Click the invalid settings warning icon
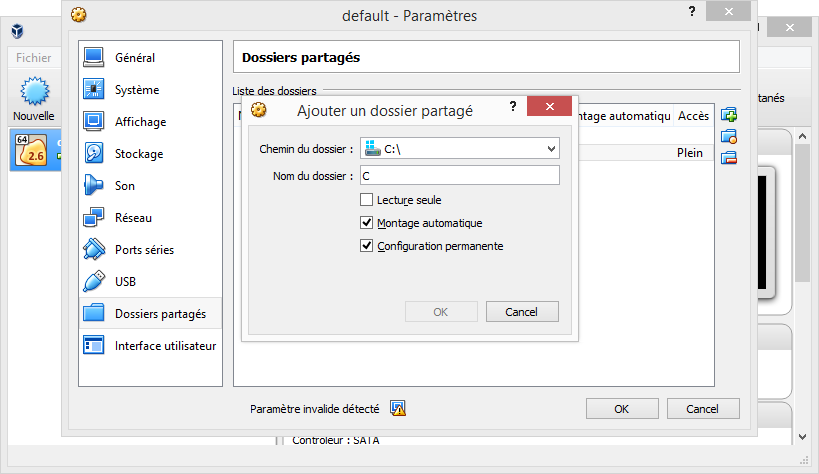Image resolution: width=819 pixels, height=474 pixels. 398,408
